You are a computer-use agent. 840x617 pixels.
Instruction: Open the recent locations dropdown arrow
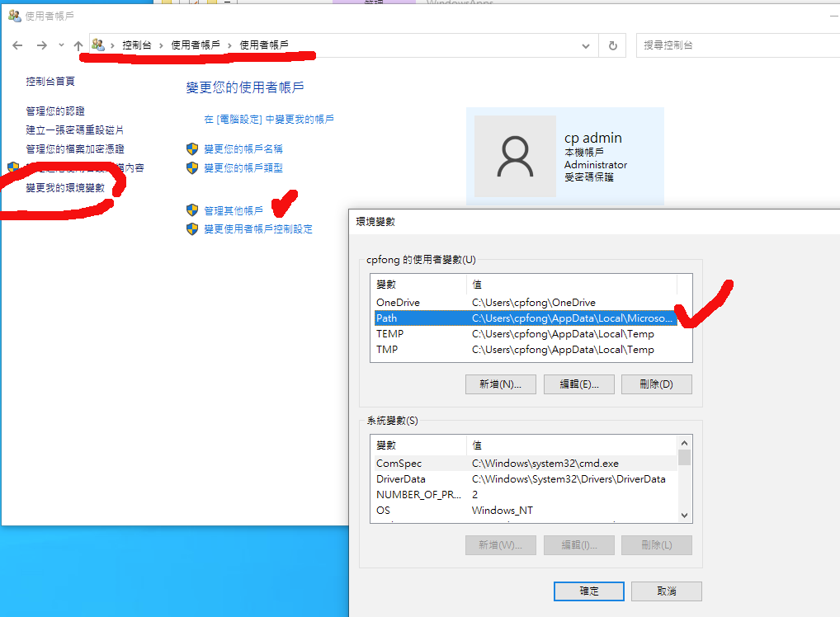pyautogui.click(x=61, y=45)
